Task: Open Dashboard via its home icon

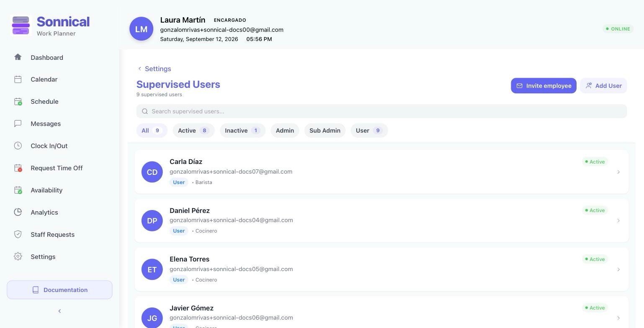Action: click(x=18, y=57)
